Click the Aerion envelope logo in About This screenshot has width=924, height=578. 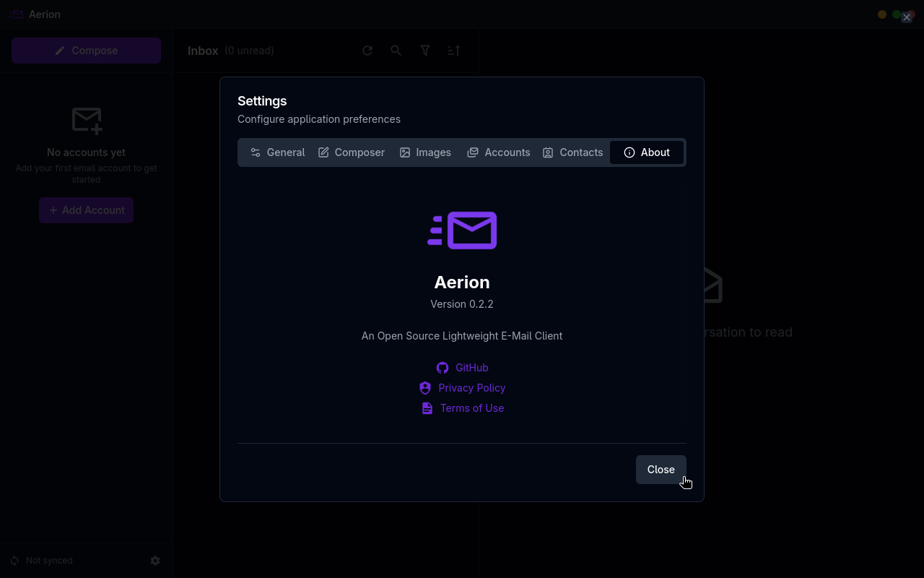(x=462, y=230)
